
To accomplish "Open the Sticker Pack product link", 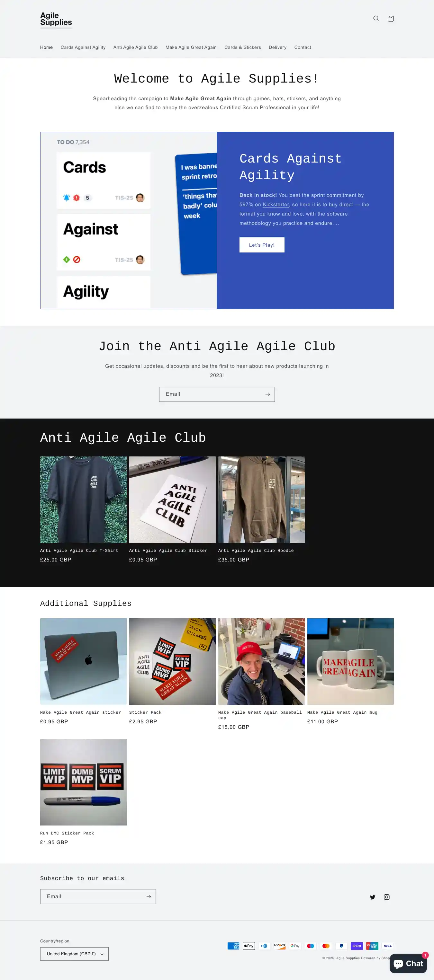I will click(x=145, y=712).
